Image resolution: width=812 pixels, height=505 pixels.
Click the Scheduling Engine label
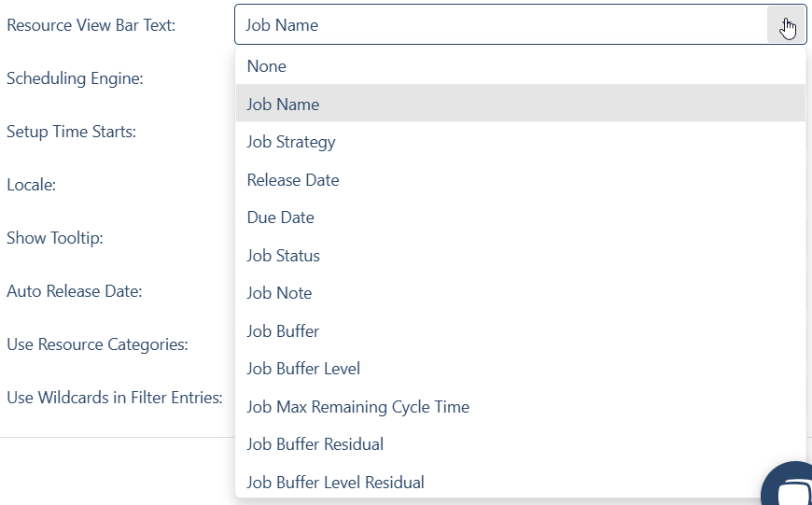[x=75, y=78]
